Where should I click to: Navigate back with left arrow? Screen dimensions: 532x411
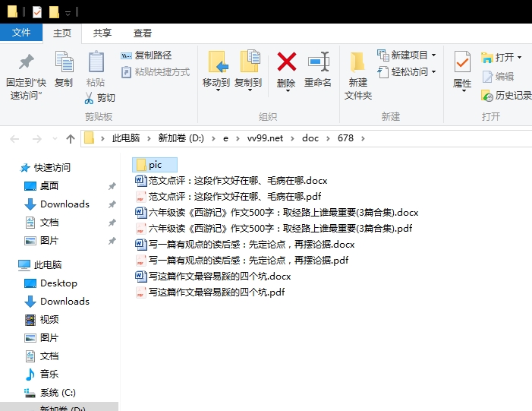[x=14, y=138]
